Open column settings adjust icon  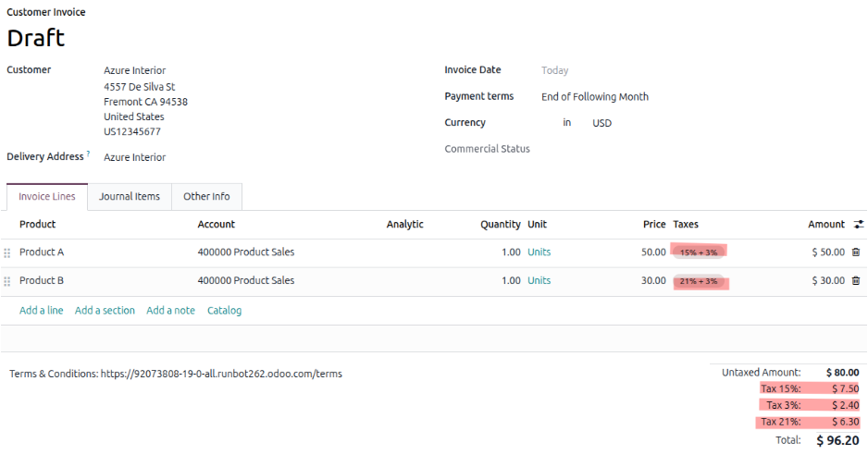858,224
